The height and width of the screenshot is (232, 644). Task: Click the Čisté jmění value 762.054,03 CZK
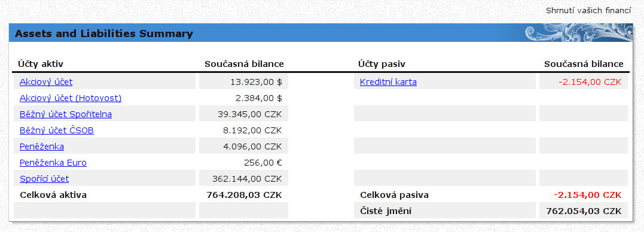[x=584, y=211]
